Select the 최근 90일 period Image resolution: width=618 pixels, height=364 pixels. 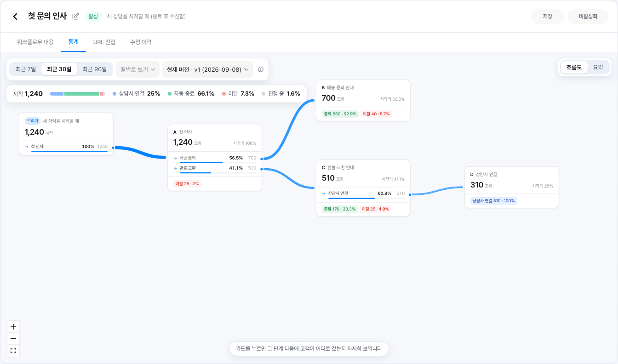95,69
